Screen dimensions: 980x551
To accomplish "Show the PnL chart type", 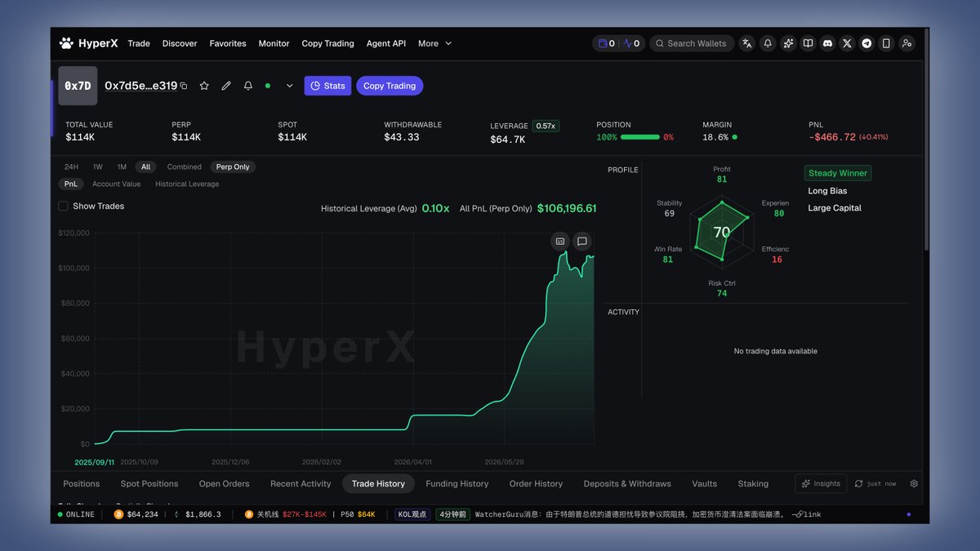I will point(71,184).
